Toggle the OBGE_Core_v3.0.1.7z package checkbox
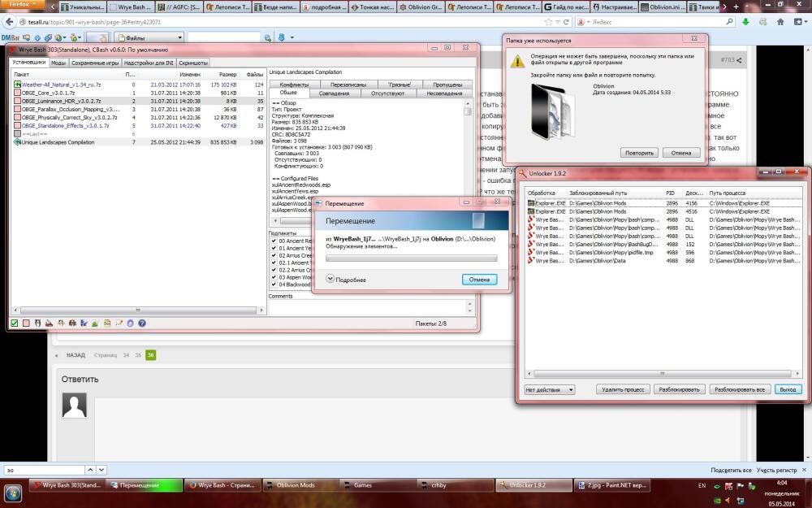 tap(17, 93)
